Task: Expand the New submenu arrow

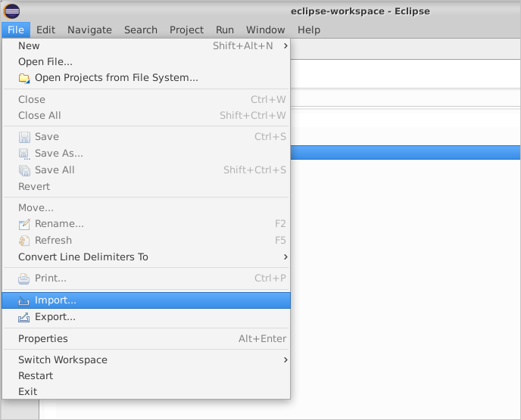Action: coord(285,46)
